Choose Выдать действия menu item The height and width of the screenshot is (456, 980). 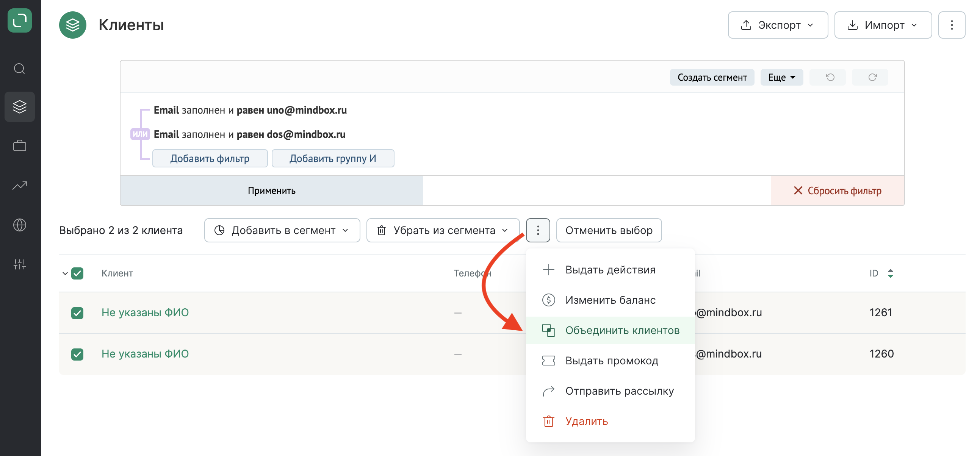click(610, 270)
